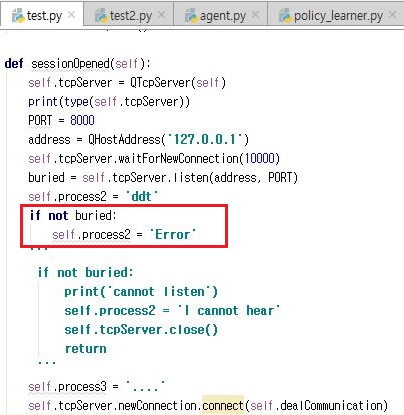Click the Python file icon on policy_learner.py tab
Screen dimensions: 404x415
click(x=285, y=15)
